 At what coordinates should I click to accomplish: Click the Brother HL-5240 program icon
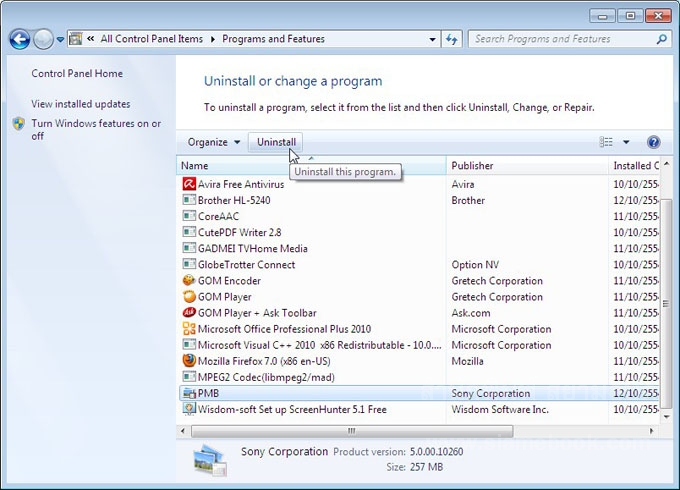tap(189, 200)
